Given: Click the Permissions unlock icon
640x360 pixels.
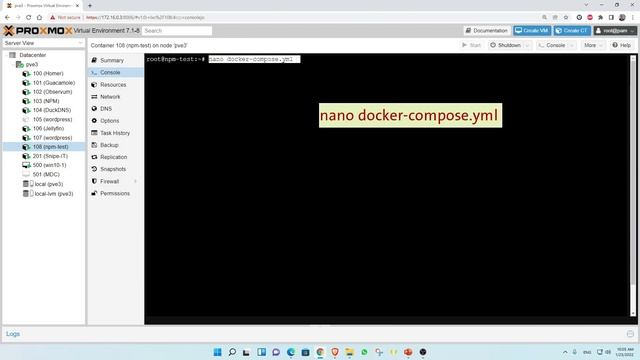Looking at the screenshot, I should pos(94,193).
